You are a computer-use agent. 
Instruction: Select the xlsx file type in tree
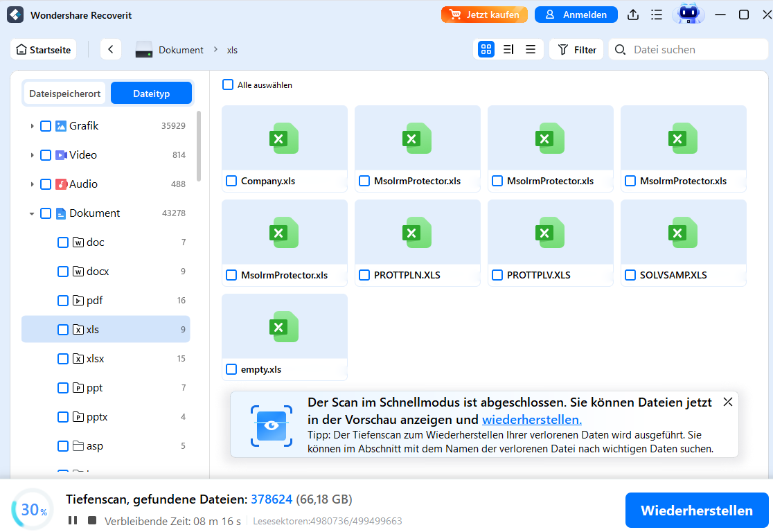96,359
